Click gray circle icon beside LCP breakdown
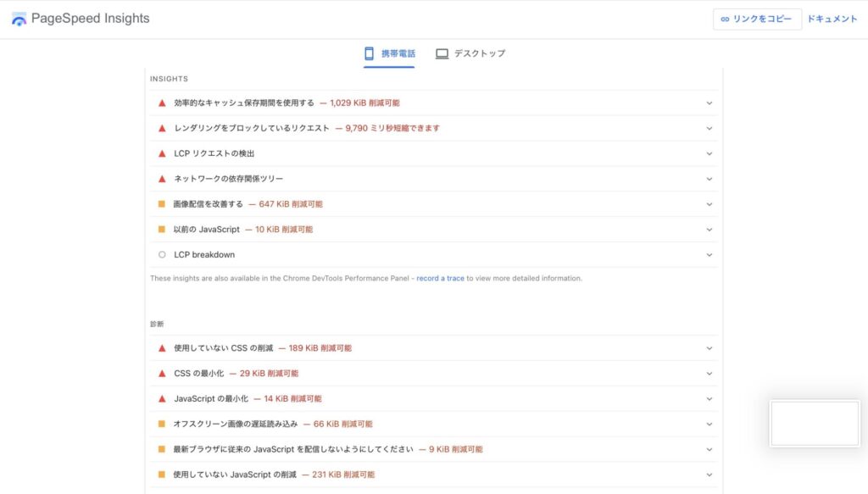This screenshot has height=494, width=868. (x=162, y=254)
